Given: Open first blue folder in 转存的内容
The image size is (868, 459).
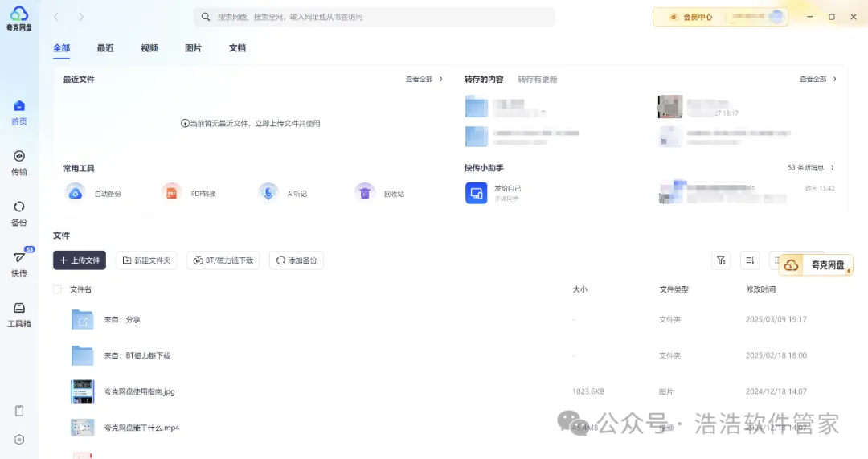Looking at the screenshot, I should coord(477,106).
